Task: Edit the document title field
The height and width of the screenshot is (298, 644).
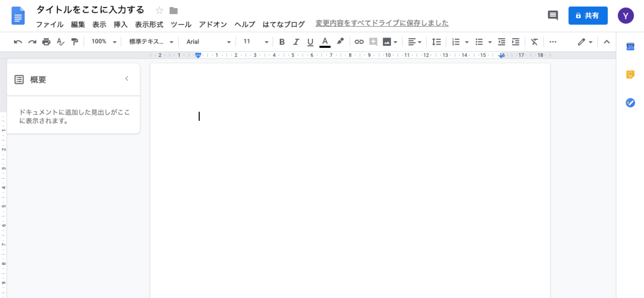Action: click(x=90, y=10)
